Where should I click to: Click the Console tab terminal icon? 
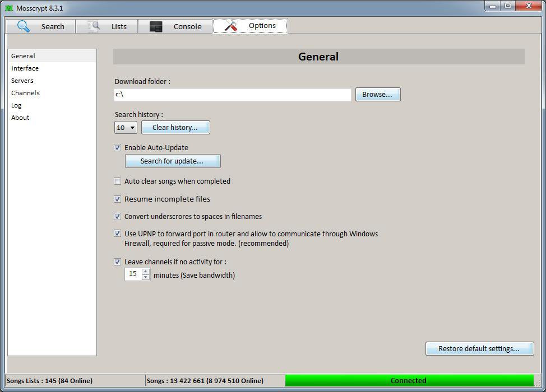[156, 26]
